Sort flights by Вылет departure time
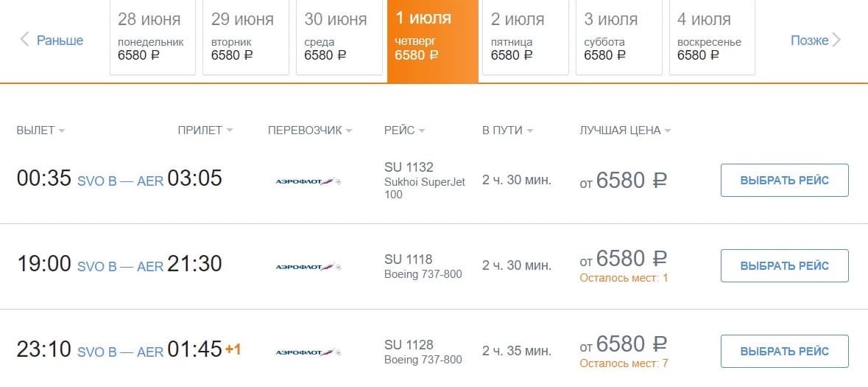 pyautogui.click(x=40, y=130)
